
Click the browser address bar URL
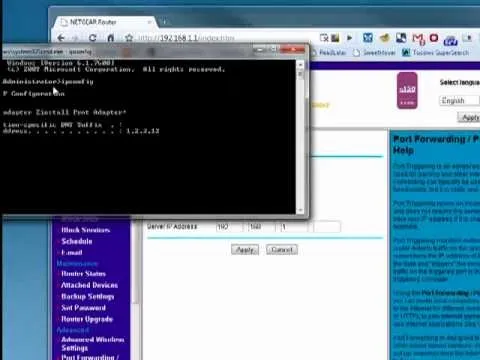pos(187,38)
